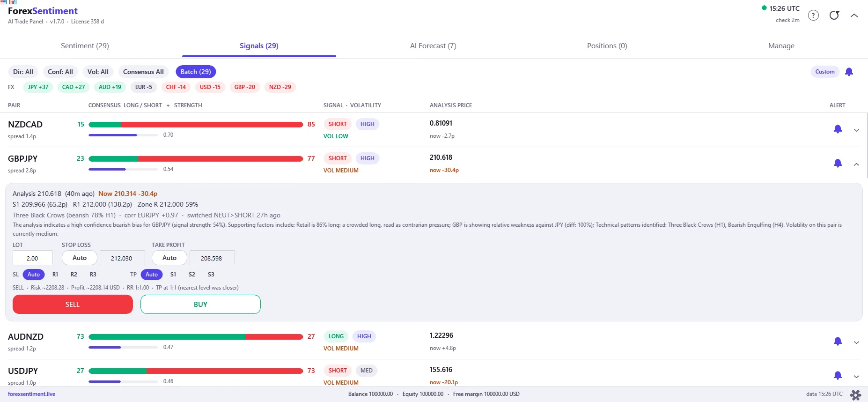This screenshot has height=402, width=868.
Task: Open settings gear icon in footer
Action: click(855, 395)
